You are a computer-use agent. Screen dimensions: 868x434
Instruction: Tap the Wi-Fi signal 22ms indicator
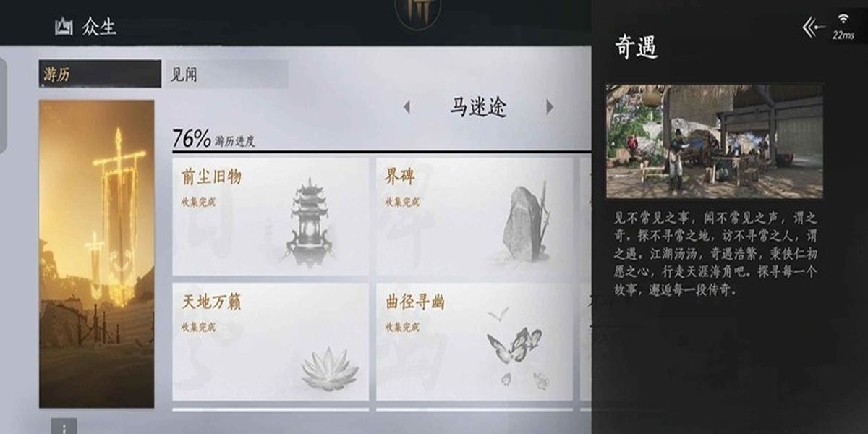(843, 26)
